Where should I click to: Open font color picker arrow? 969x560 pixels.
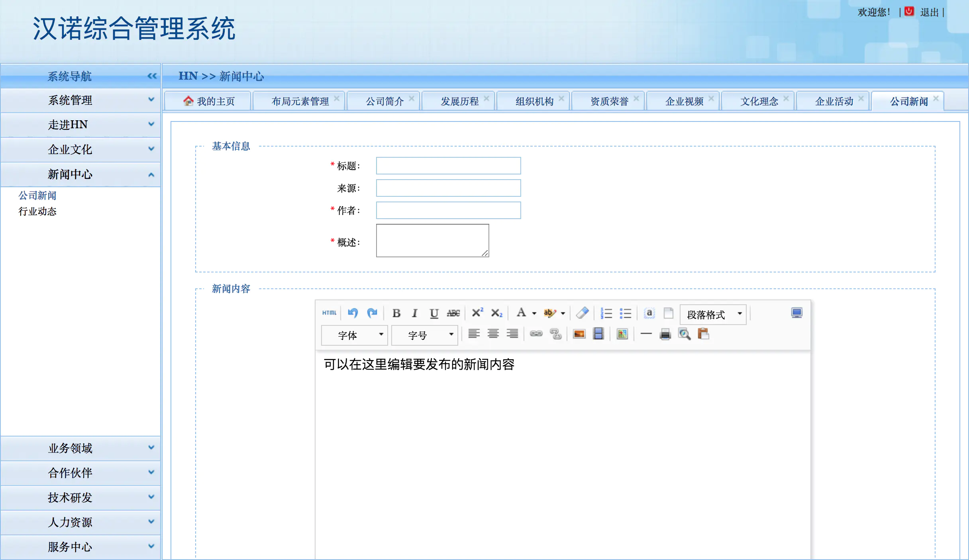click(x=534, y=313)
